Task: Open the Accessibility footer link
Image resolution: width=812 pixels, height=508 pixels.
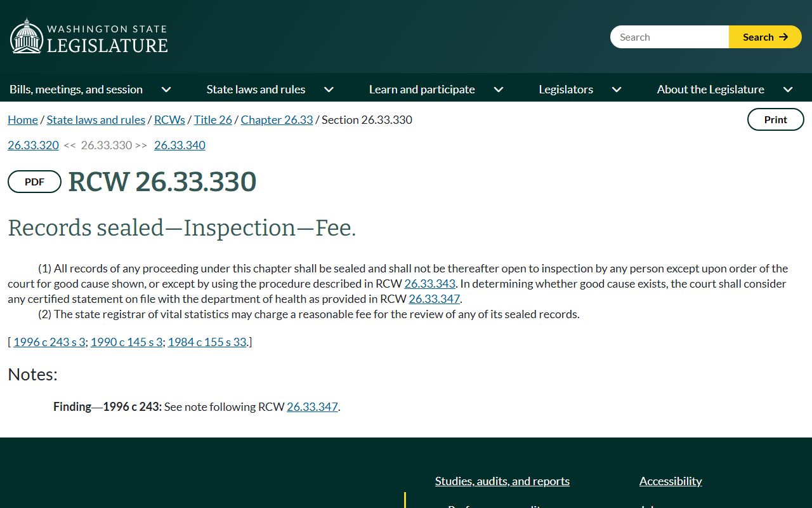Action: coord(671,481)
